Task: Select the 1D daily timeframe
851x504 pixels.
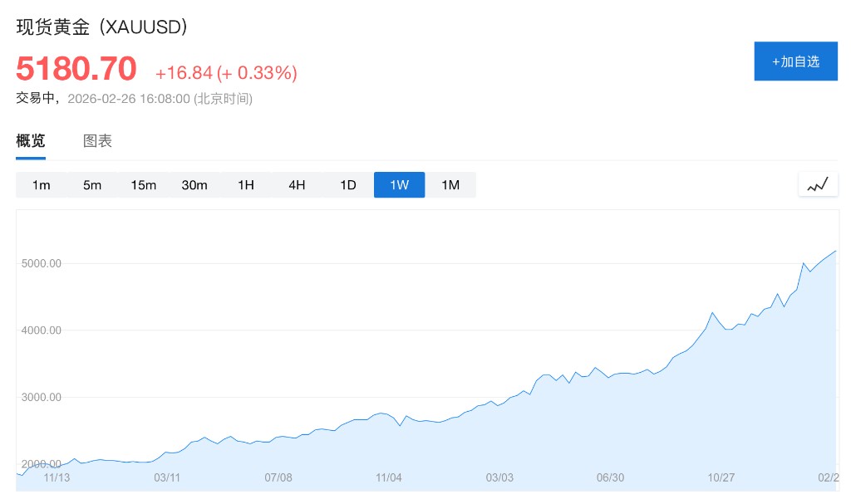Action: coord(348,185)
